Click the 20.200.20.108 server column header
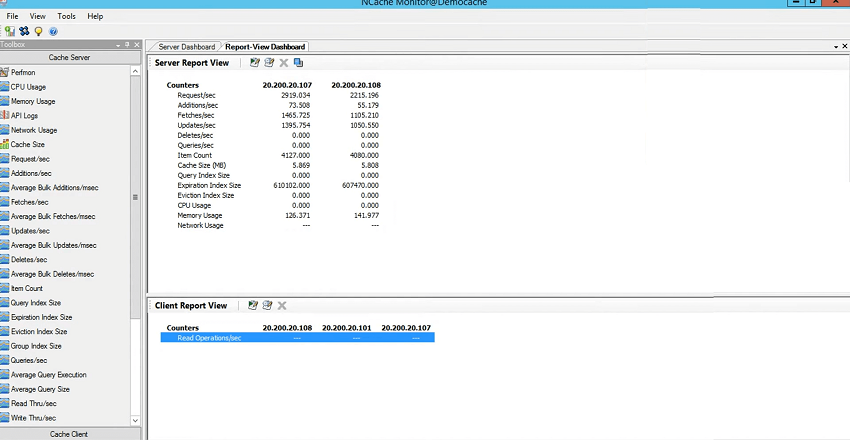The height and width of the screenshot is (440, 850). coord(356,85)
